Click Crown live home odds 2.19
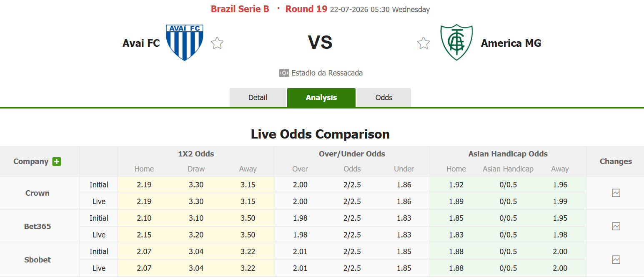Viewport: 644px width, 280px height. tap(144, 202)
